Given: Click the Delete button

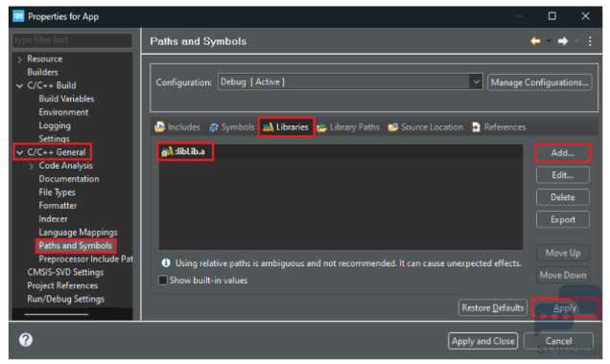Looking at the screenshot, I should click(x=563, y=197).
